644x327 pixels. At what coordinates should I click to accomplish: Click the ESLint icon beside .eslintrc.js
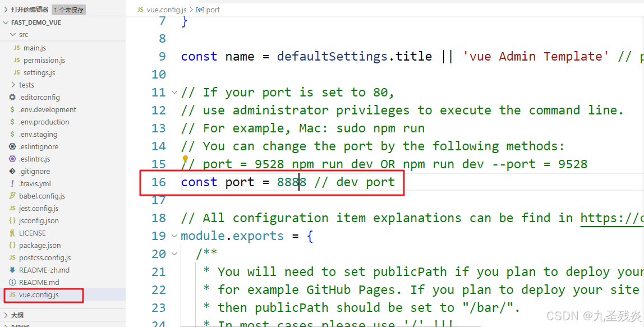click(12, 159)
